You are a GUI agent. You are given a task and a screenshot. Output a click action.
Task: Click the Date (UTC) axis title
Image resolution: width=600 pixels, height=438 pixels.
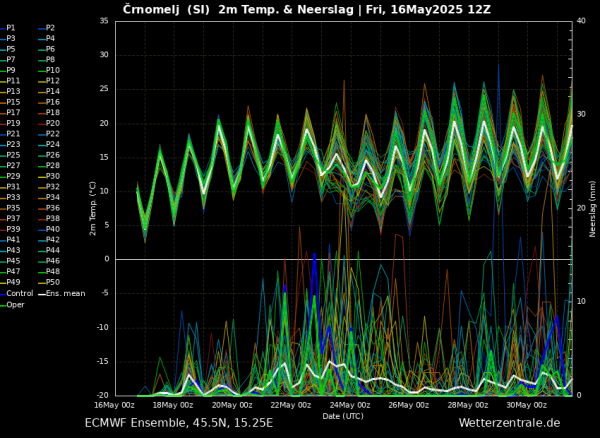click(x=343, y=416)
